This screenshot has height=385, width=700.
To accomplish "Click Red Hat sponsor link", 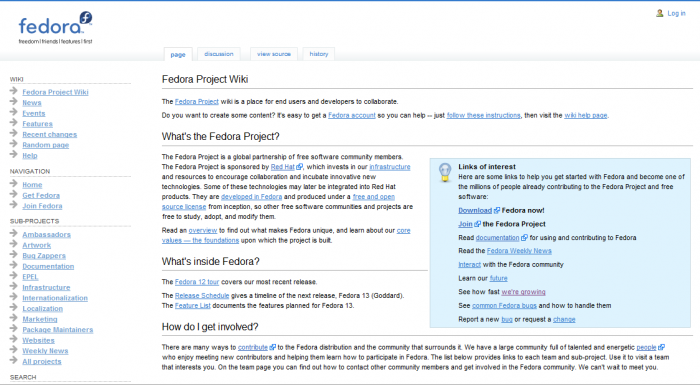I will point(283,167).
